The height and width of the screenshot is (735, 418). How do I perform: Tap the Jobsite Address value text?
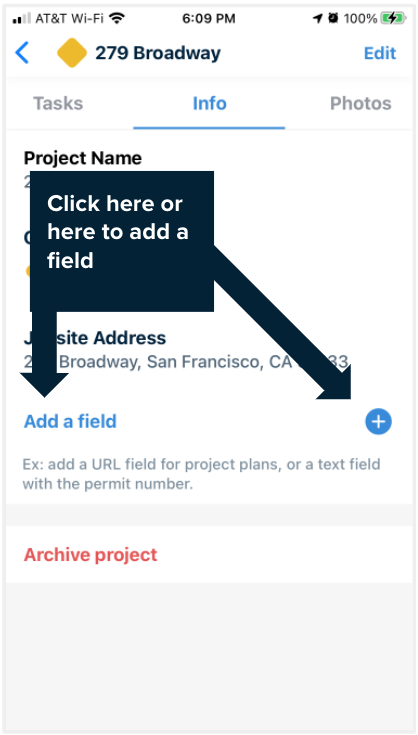(186, 361)
